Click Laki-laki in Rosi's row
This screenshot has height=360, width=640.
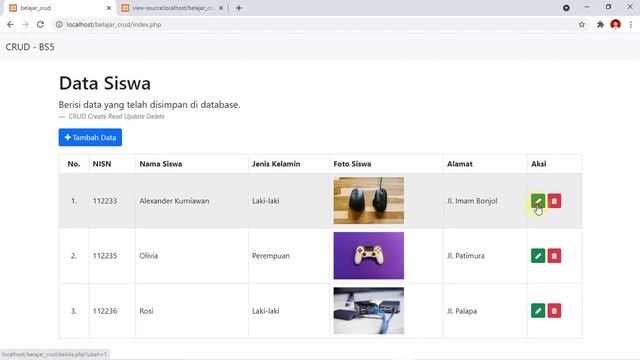click(x=265, y=311)
